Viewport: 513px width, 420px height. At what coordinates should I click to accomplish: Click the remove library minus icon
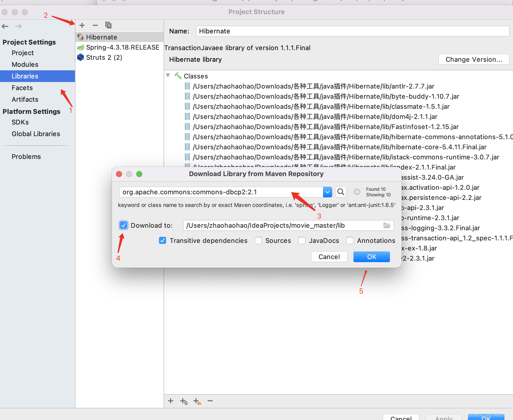(x=95, y=25)
